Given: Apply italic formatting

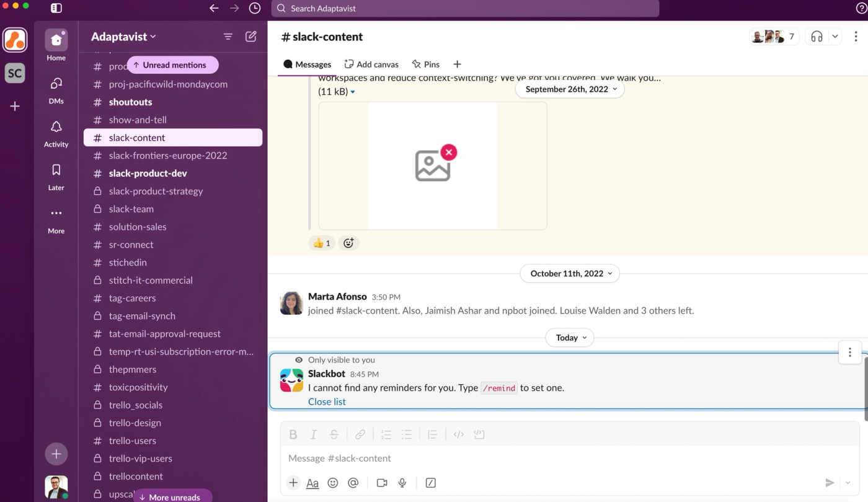Looking at the screenshot, I should [314, 434].
